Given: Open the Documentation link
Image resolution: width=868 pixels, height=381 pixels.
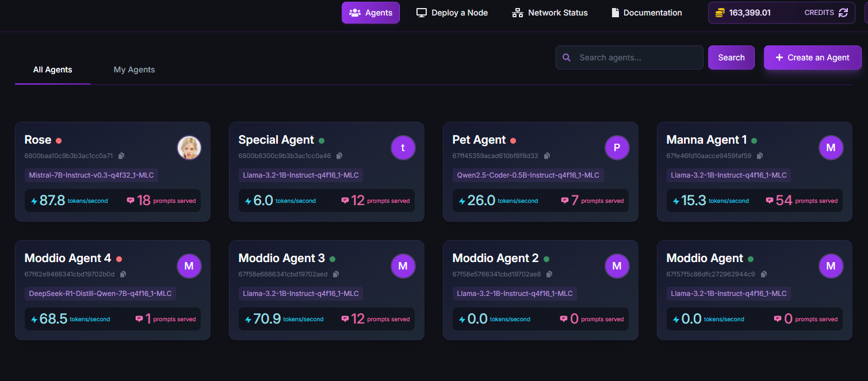Looking at the screenshot, I should tap(647, 13).
